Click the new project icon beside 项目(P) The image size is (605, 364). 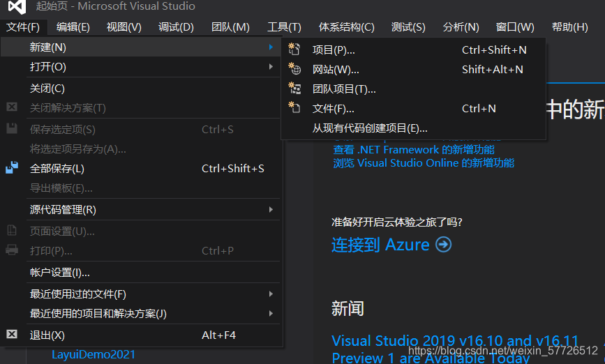pos(294,50)
